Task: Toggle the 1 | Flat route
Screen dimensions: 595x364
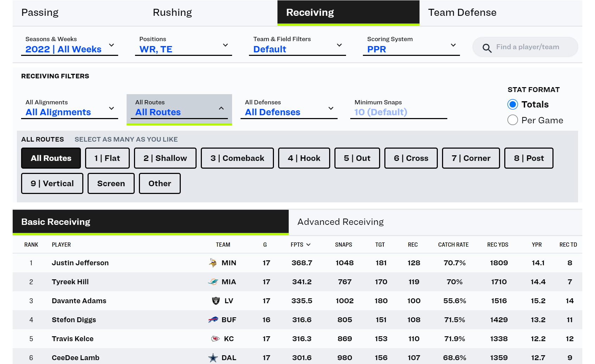Action: click(x=107, y=158)
